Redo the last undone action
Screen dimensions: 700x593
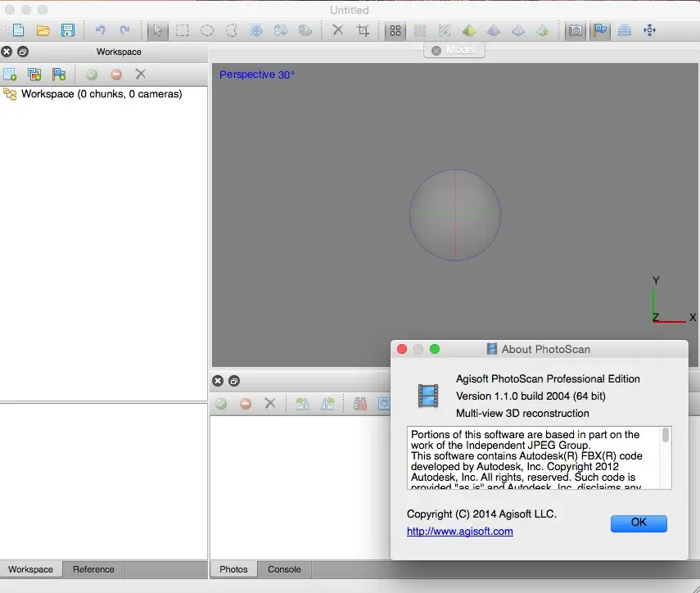(x=124, y=30)
